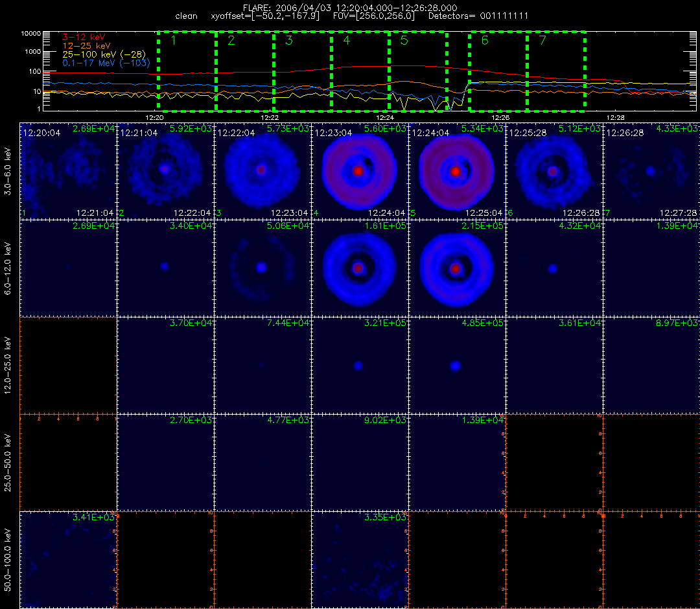Click the '5.73E+03' peak value
This screenshot has height=609, width=700.
tap(288, 128)
